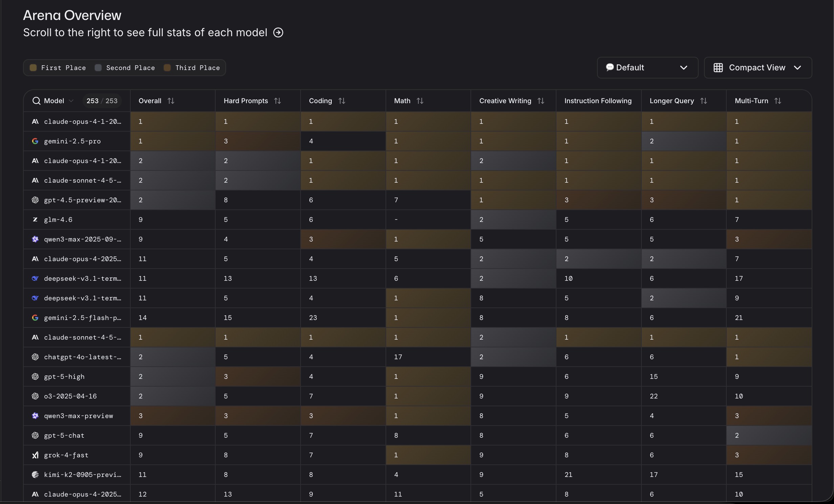Sort by the Overall column arrows
The height and width of the screenshot is (504, 834).
(x=171, y=101)
